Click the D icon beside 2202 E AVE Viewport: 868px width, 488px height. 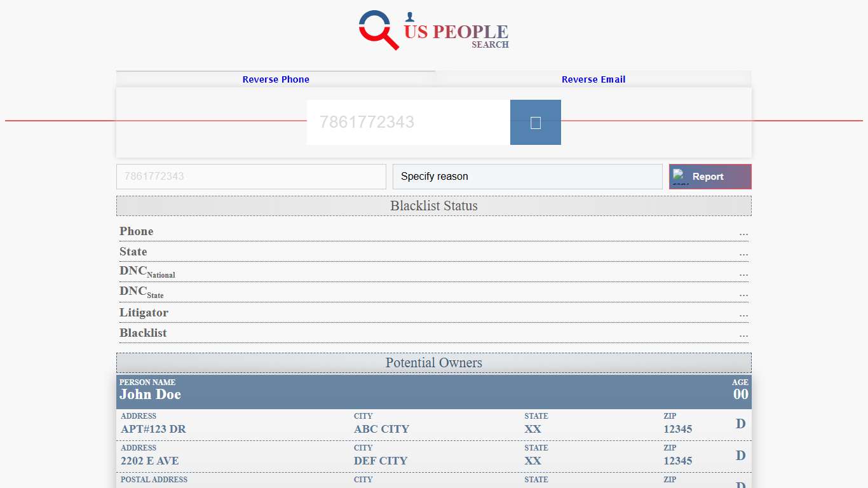[x=740, y=455]
